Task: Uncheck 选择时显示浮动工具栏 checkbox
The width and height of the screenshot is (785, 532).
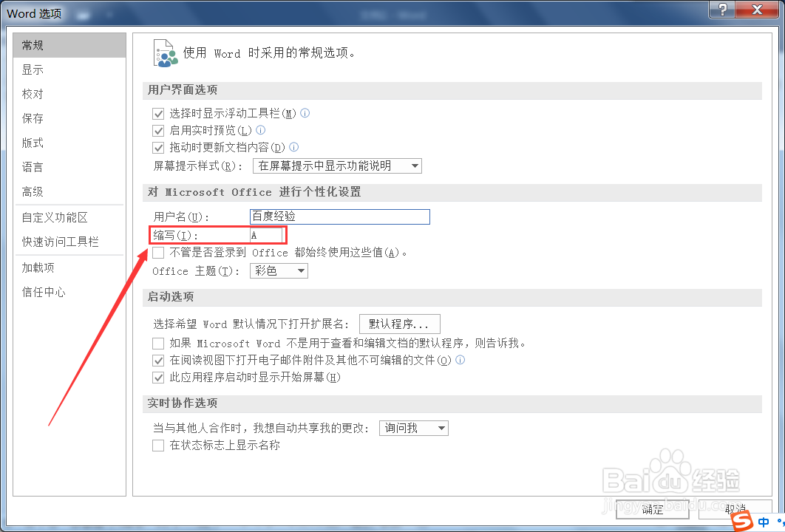Action: [x=158, y=114]
